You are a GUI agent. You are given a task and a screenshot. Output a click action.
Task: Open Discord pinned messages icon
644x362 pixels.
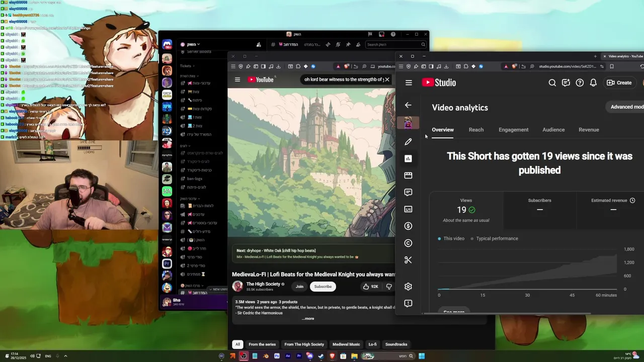pos(348,45)
